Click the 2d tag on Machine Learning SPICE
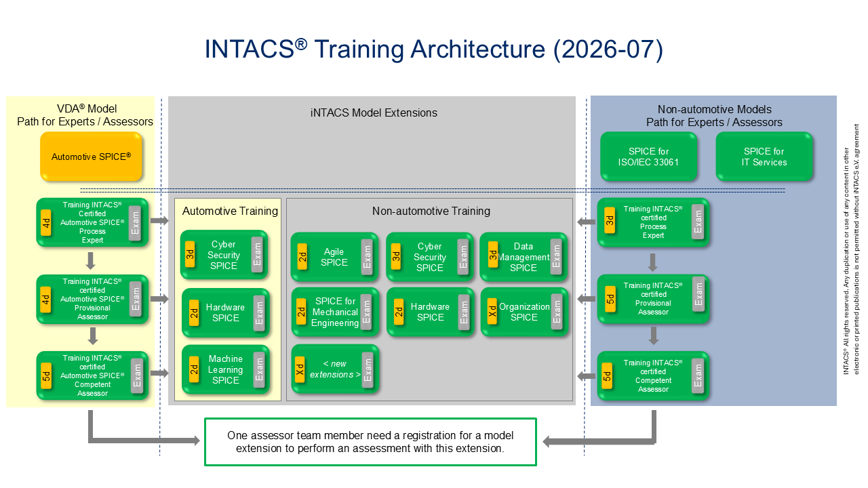The width and height of the screenshot is (868, 488). tap(194, 369)
